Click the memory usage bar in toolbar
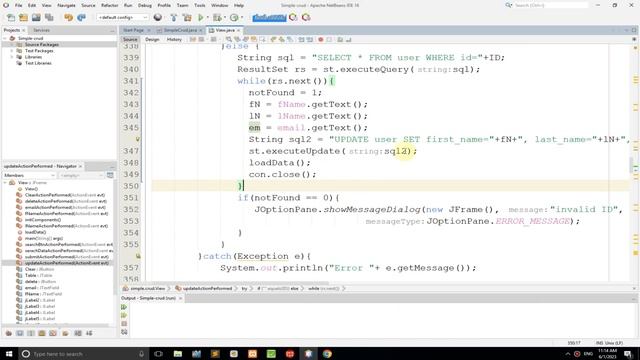Viewport: 640px width, 360px height. pos(269,18)
